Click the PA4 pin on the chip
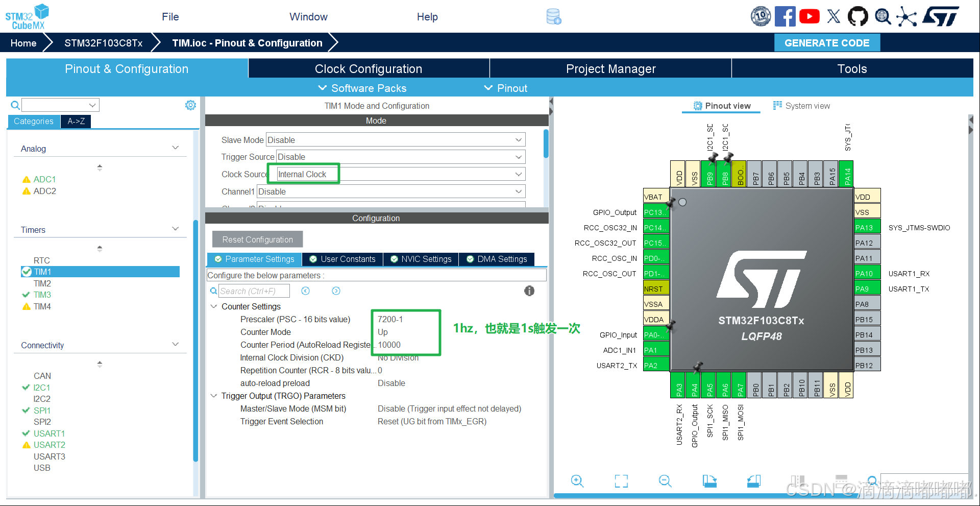 coord(694,386)
